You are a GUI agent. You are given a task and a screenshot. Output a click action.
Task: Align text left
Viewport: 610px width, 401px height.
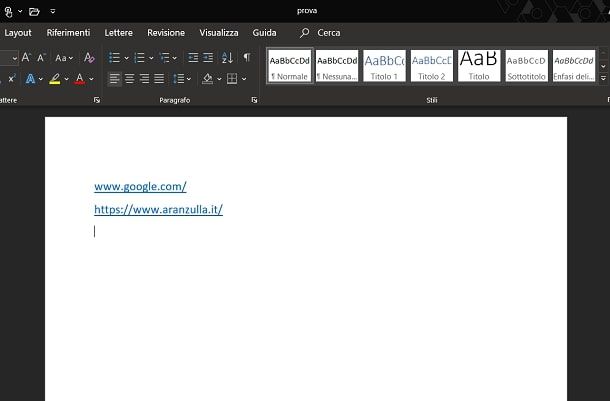click(114, 79)
